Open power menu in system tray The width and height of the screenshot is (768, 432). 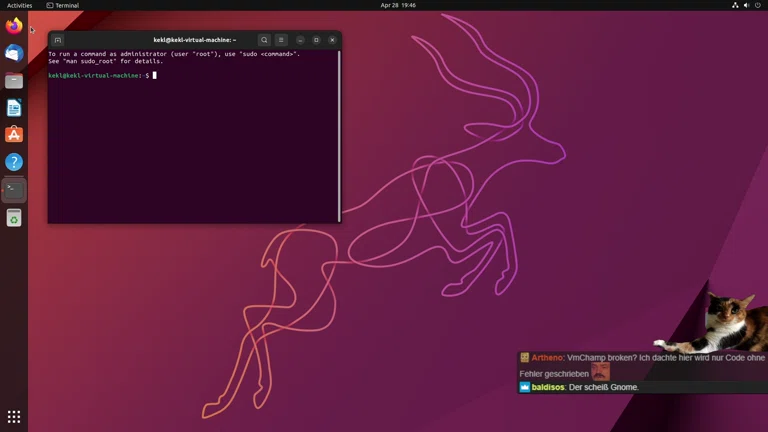coord(758,5)
